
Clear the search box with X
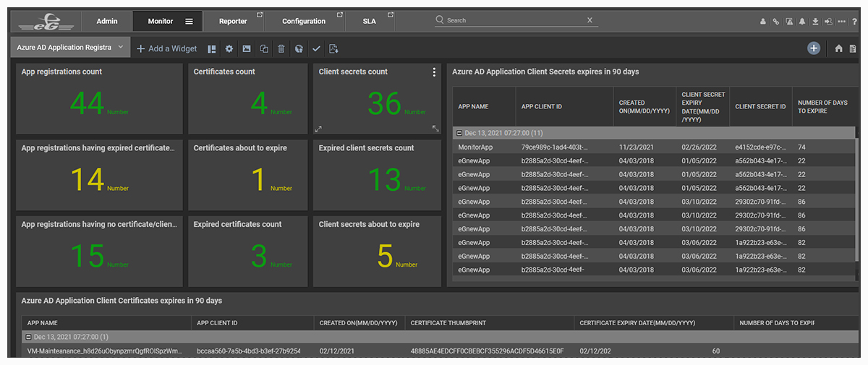point(590,20)
